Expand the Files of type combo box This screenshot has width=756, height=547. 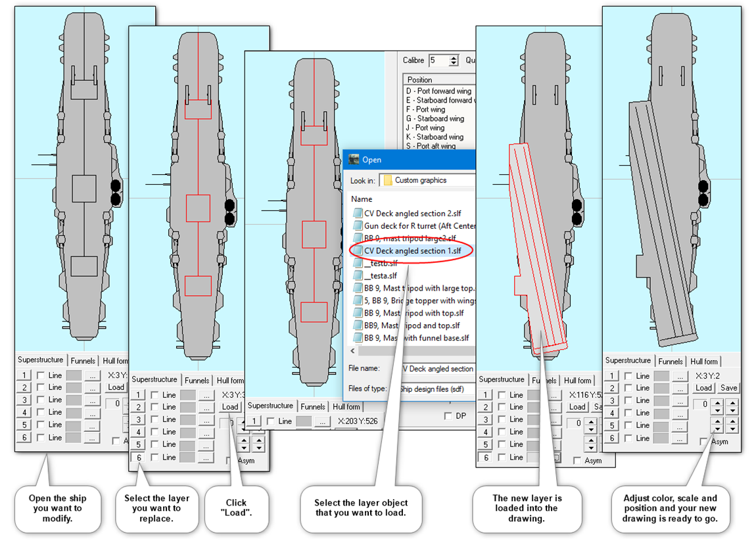437,389
